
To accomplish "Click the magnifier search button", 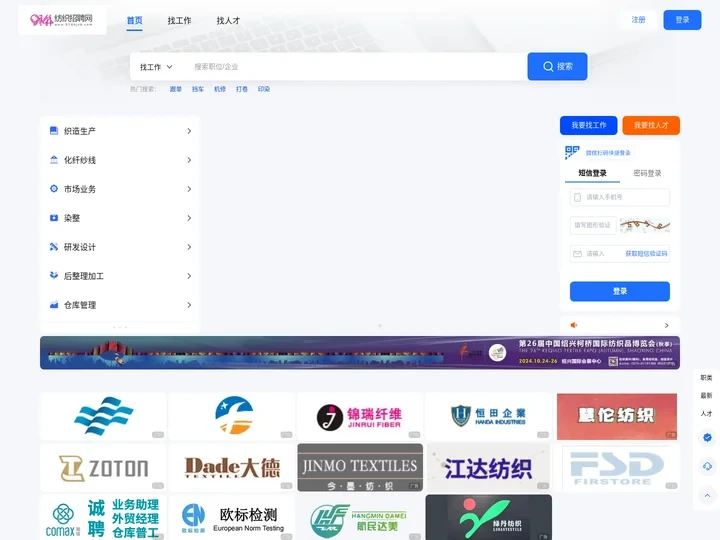I will point(557,67).
